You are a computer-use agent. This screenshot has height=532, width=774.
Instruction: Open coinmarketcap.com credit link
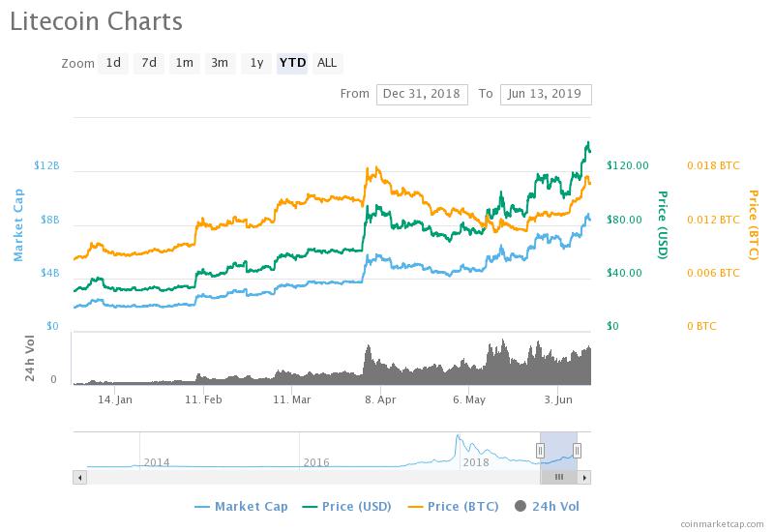coord(722,522)
